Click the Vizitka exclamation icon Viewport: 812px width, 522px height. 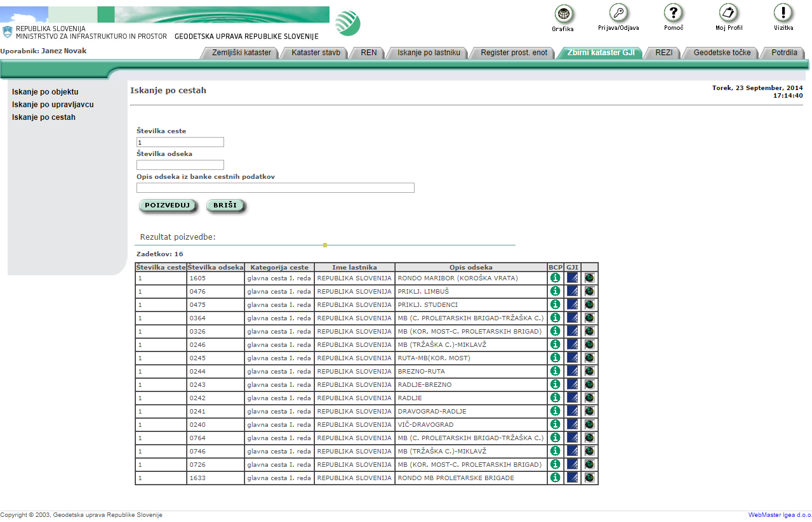pyautogui.click(x=783, y=13)
